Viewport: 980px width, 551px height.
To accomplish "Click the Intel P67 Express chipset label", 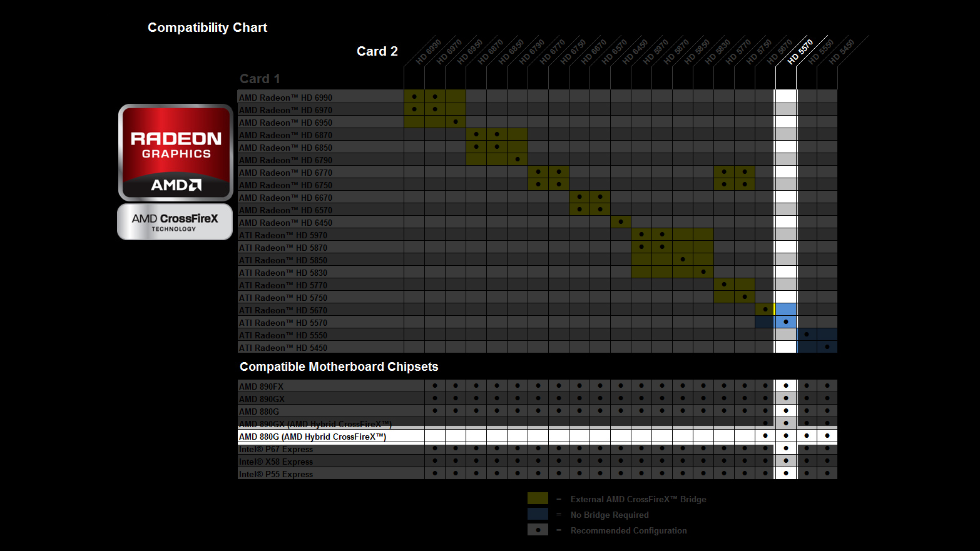I will click(275, 449).
